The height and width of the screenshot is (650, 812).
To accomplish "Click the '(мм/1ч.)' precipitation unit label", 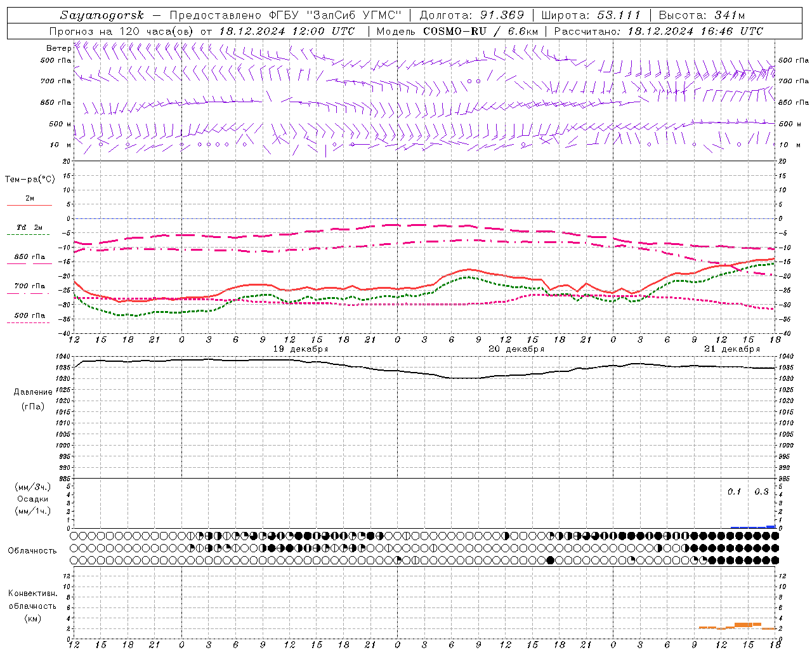I will [33, 511].
